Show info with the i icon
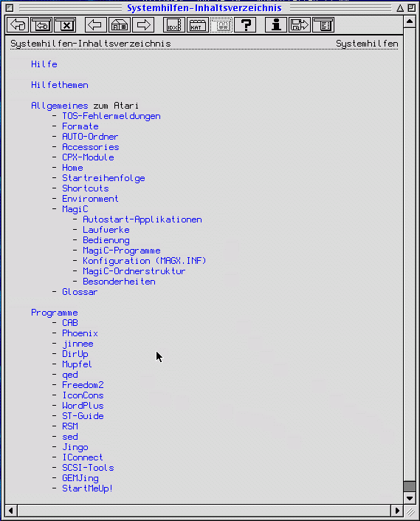 tap(276, 25)
